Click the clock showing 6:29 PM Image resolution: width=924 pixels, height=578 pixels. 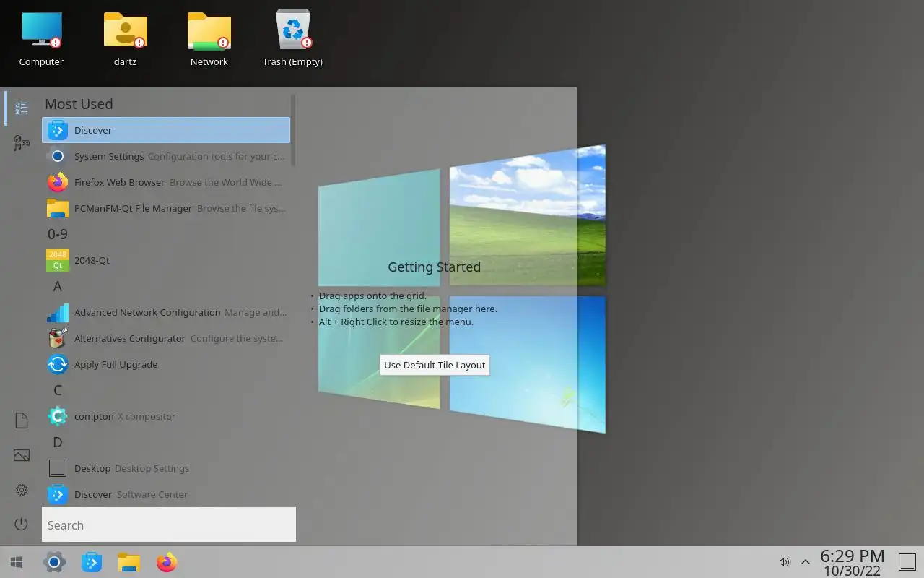tap(852, 562)
